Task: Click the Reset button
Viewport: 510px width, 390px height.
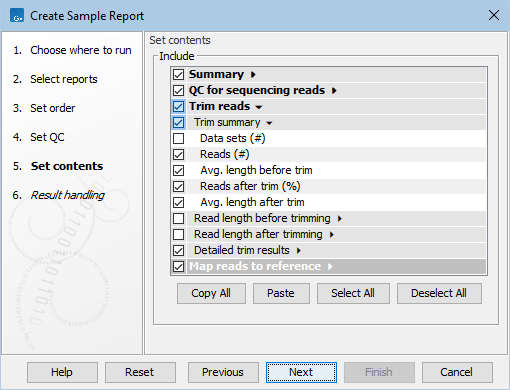Action: (140, 372)
